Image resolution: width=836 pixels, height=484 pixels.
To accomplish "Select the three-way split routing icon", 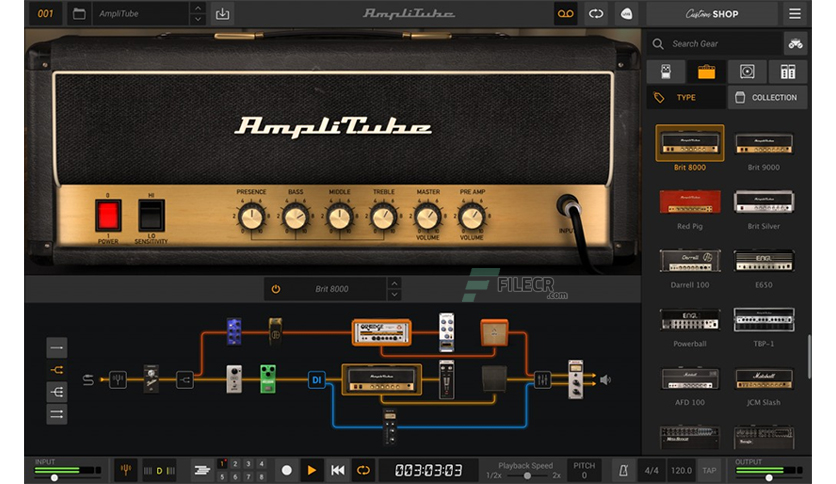I will (57, 392).
